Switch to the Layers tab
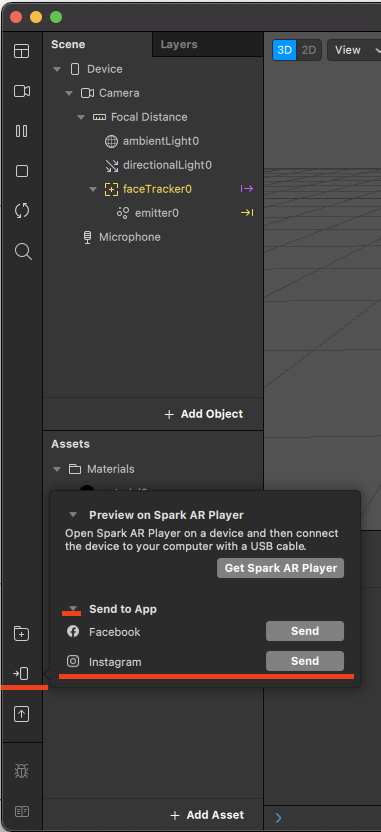The image size is (381, 832). (179, 45)
